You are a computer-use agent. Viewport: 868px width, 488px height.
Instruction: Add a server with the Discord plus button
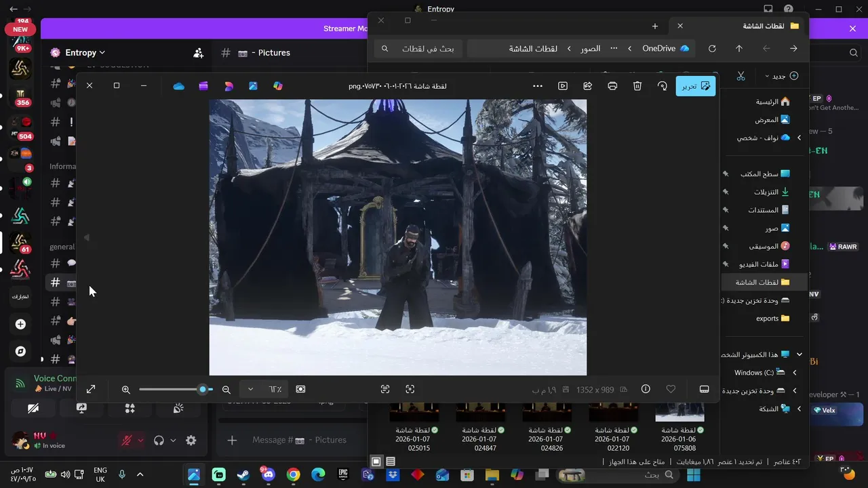point(20,325)
